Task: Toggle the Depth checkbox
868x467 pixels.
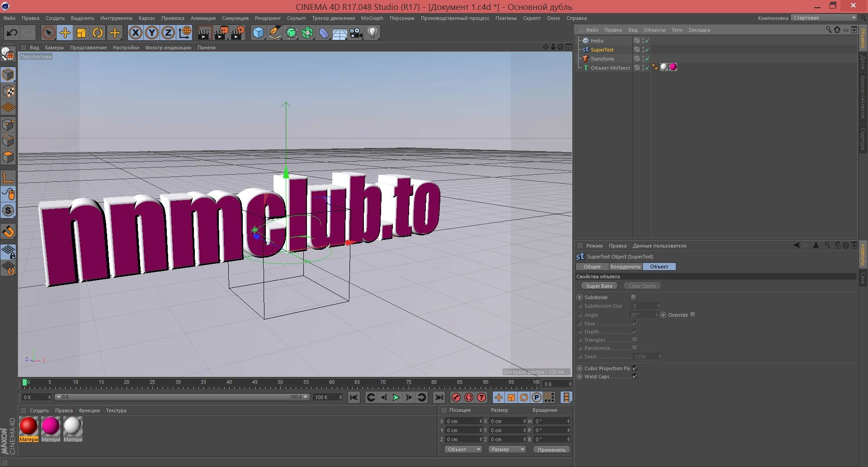Action: tap(635, 331)
